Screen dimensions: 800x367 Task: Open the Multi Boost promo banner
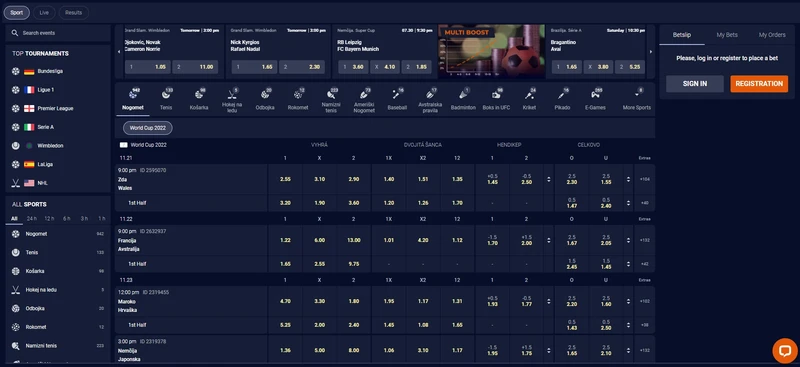pos(491,51)
